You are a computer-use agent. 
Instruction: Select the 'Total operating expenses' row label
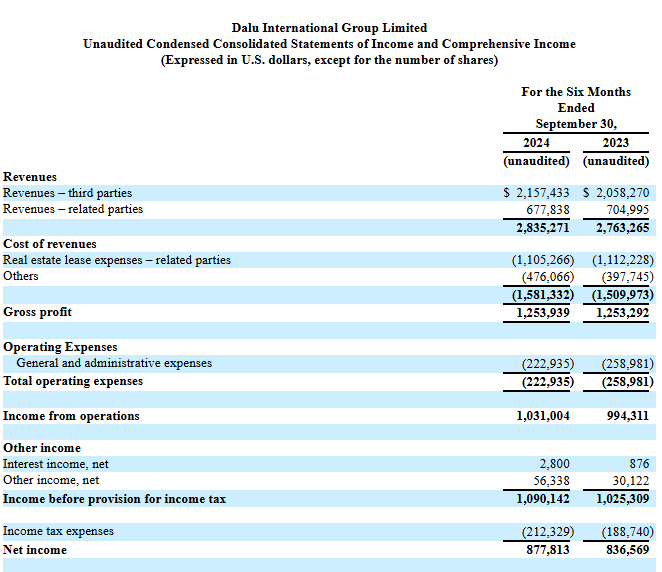(x=73, y=381)
